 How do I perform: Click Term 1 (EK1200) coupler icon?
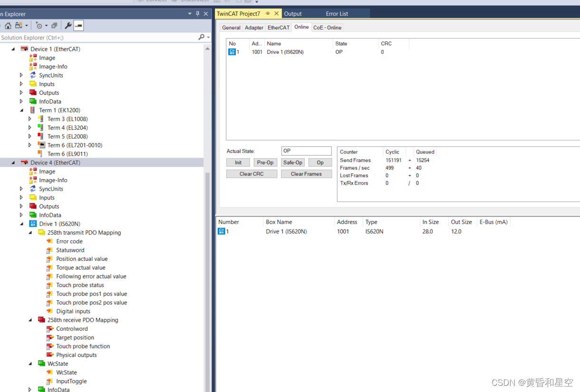[33, 110]
